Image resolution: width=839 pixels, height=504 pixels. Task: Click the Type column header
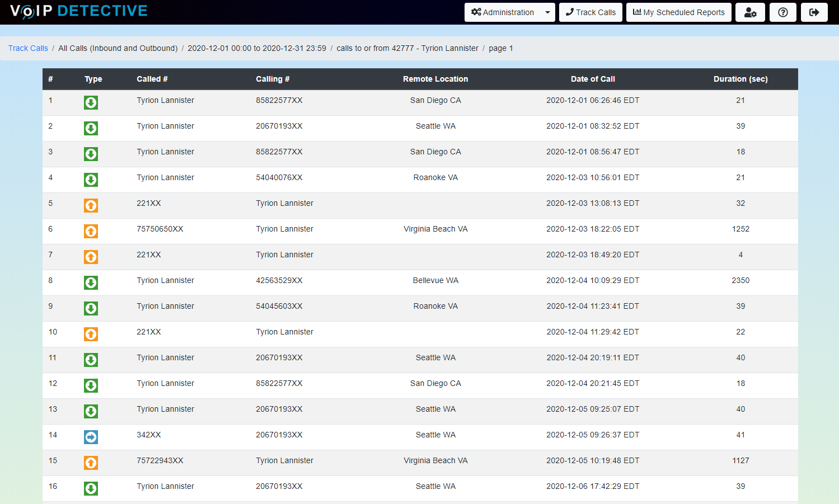pos(93,79)
